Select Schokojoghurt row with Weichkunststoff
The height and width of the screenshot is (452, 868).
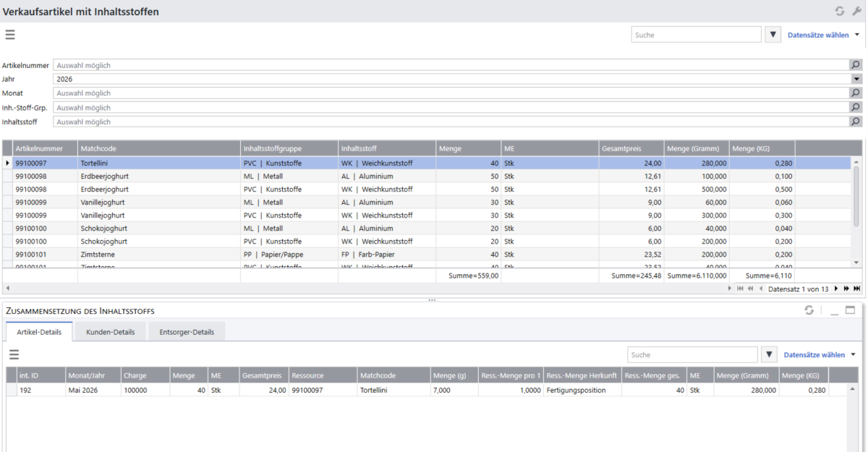click(x=427, y=242)
